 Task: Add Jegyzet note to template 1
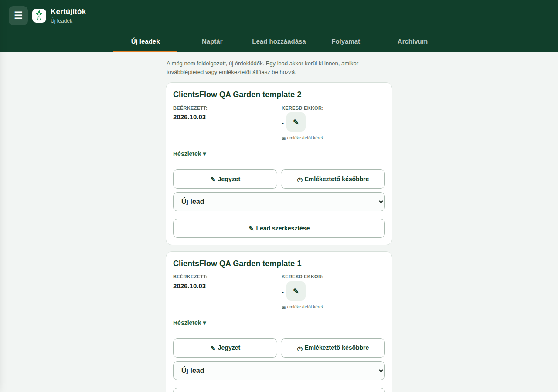(225, 348)
